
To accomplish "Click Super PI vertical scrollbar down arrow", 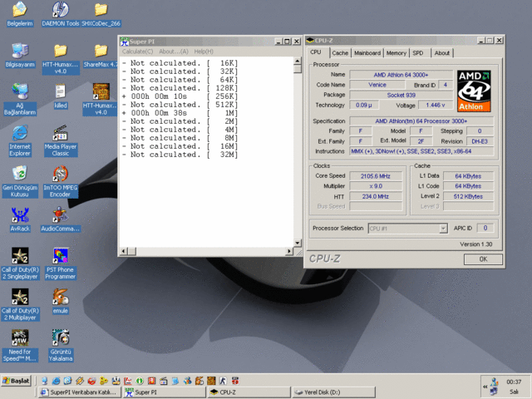I will coord(298,243).
